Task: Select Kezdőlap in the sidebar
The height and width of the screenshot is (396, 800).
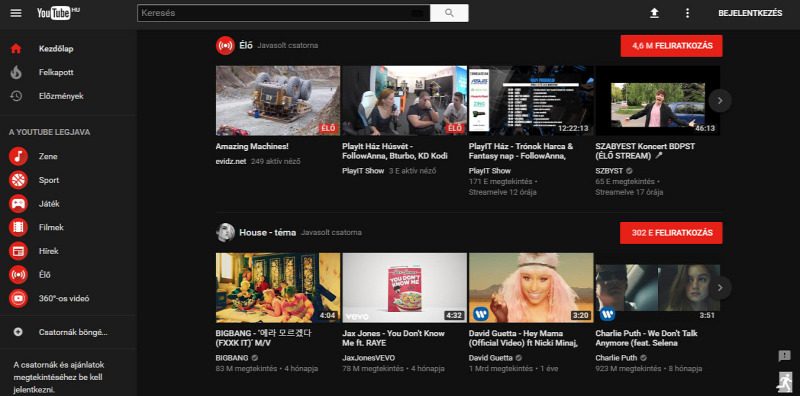Action: pos(56,49)
